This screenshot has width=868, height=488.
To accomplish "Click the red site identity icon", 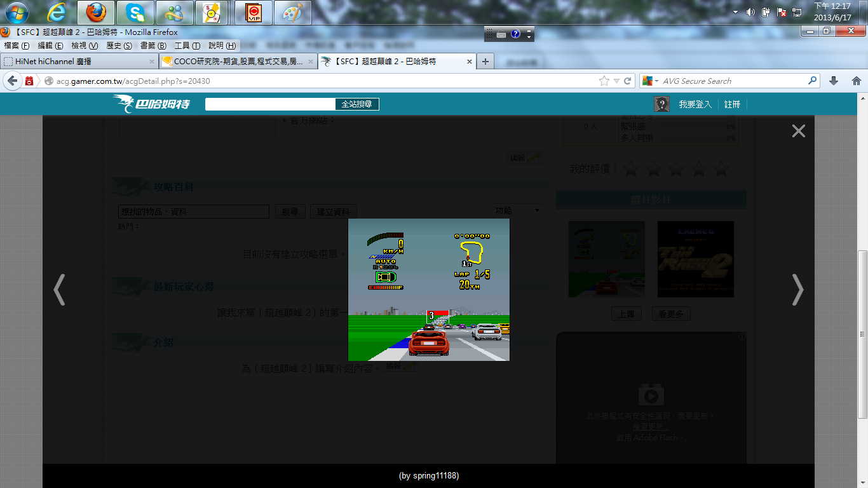I will tap(29, 81).
